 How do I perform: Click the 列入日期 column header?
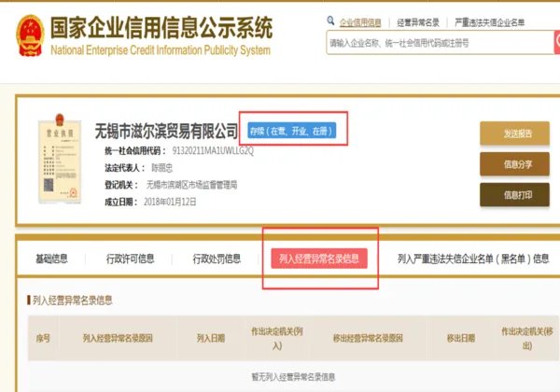pos(211,338)
